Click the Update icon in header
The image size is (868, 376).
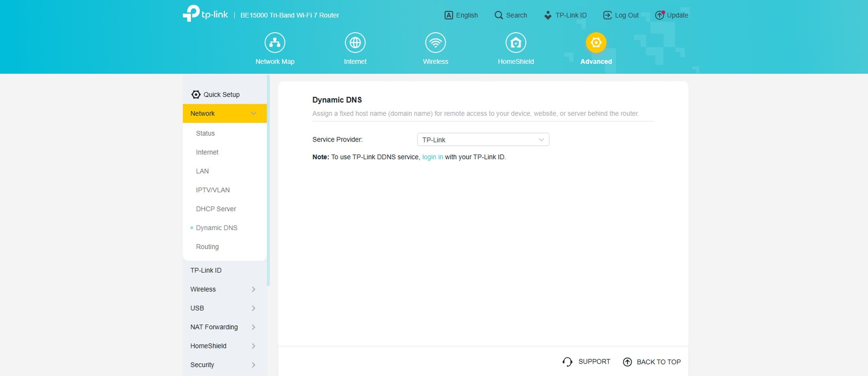pyautogui.click(x=660, y=15)
